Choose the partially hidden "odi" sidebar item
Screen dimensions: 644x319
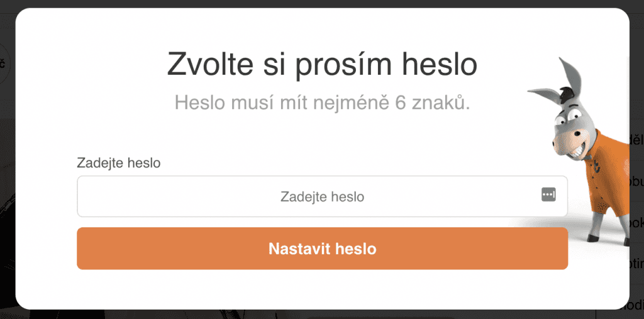click(636, 305)
